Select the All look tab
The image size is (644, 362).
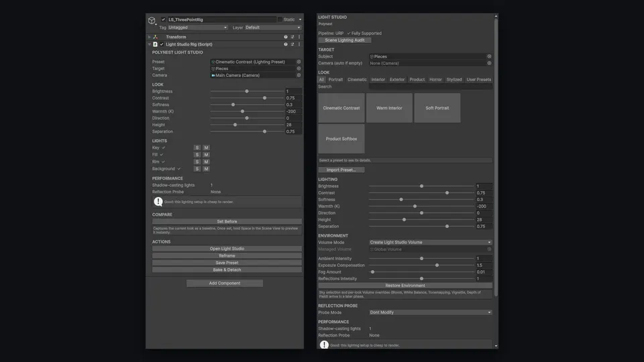pyautogui.click(x=321, y=80)
